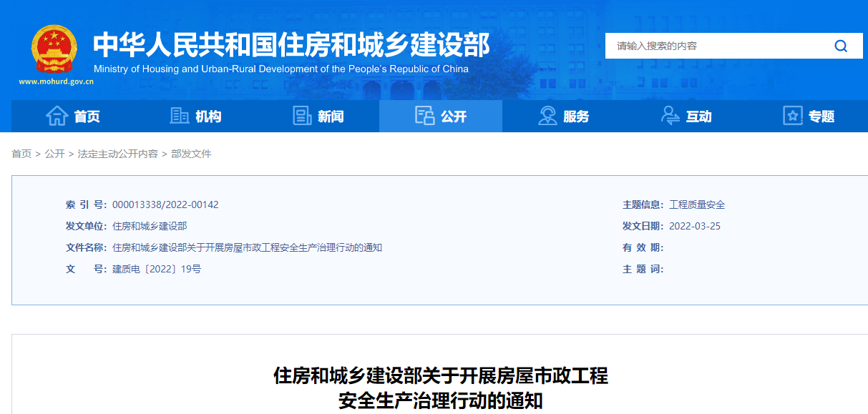Click the ministry title 中华人民共和国住房和城乡建设部
Screen dimensions: 868x414
292,44
